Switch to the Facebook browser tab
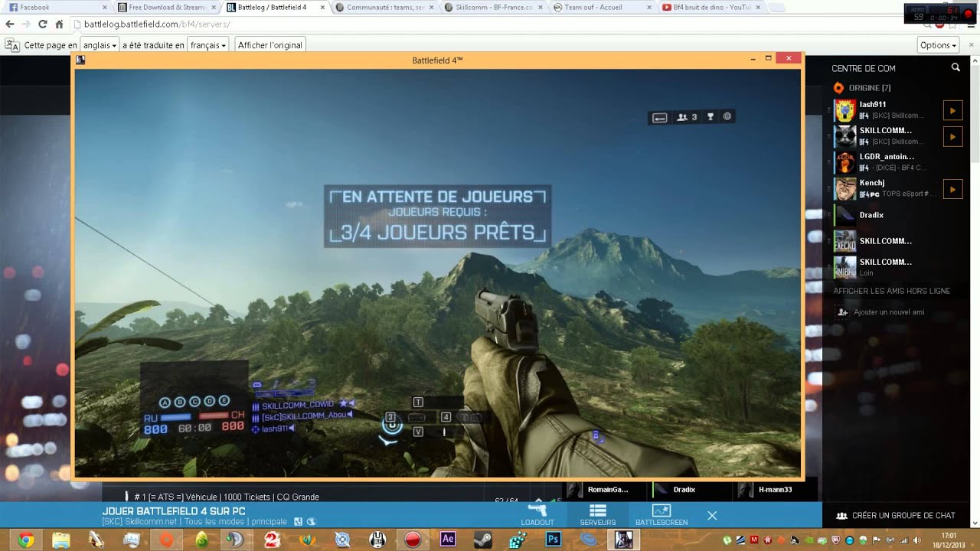Viewport: 980px width, 551px height. pos(57,8)
